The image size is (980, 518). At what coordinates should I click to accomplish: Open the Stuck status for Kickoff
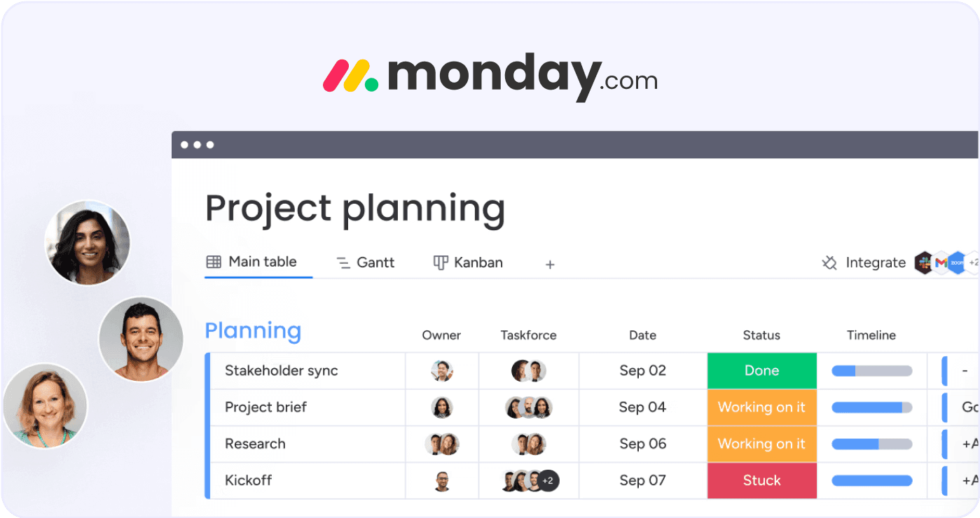(761, 480)
